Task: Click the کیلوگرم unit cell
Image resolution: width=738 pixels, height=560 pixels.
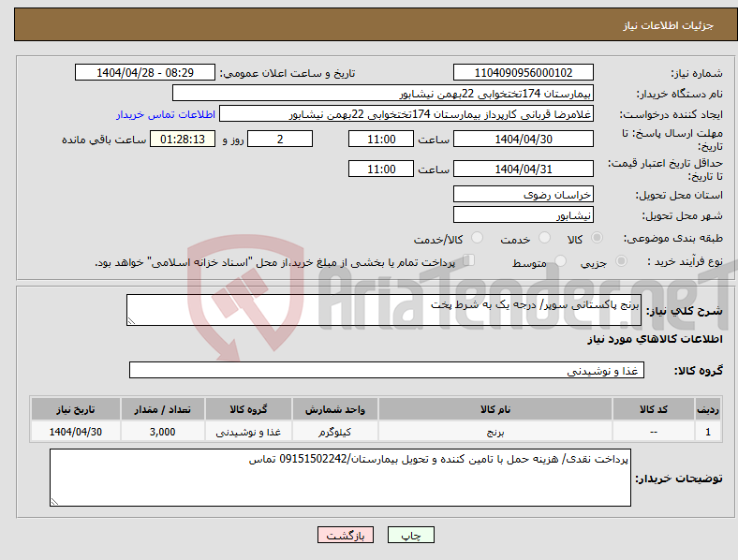Action: point(334,432)
